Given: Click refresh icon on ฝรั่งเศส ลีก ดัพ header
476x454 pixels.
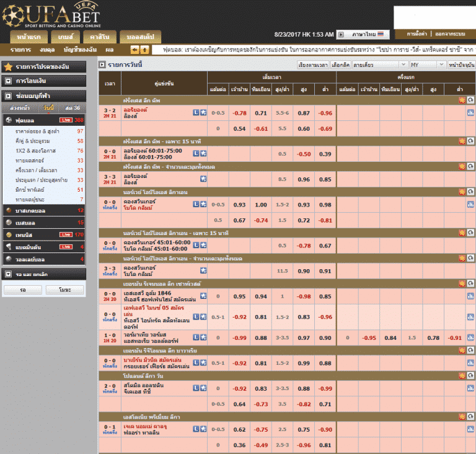Looking at the screenshot, I should 470,100.
